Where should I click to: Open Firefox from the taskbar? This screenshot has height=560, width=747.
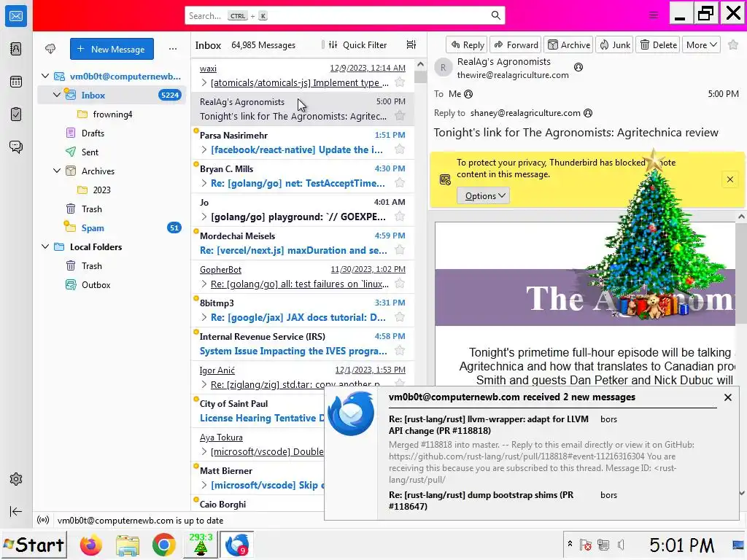[x=90, y=545]
